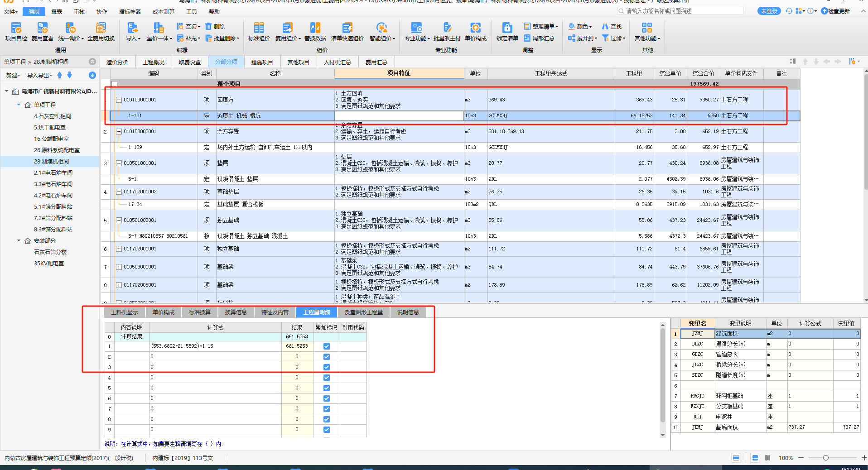Collapse the 安装部分 tree node

[19, 240]
